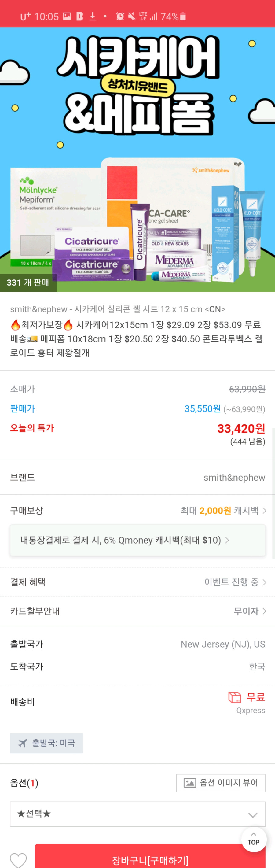Screen dimensions: 275x868
Task: Open the ★선택★ option dropdown
Action: (137, 814)
